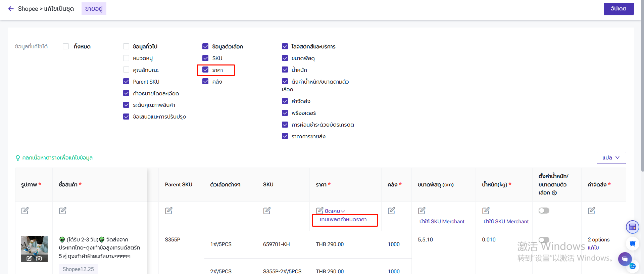Screen dimensions: 644x274
Task: Click the อัปเดต update button
Action: point(618,9)
